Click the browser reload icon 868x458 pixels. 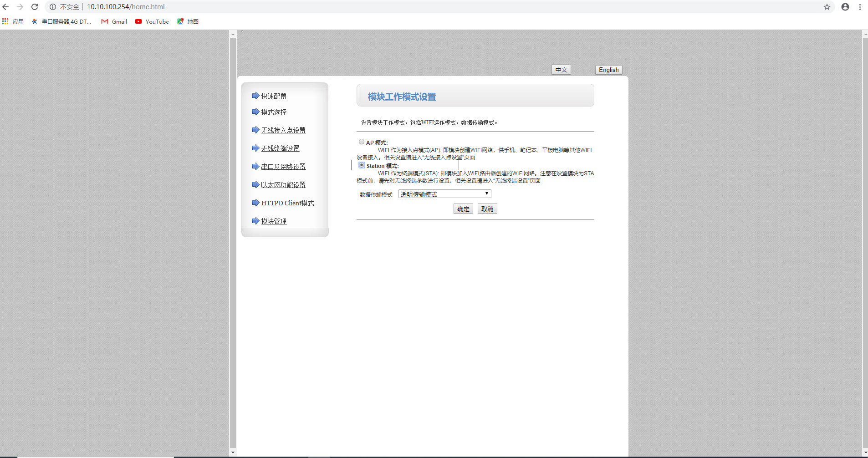click(35, 7)
